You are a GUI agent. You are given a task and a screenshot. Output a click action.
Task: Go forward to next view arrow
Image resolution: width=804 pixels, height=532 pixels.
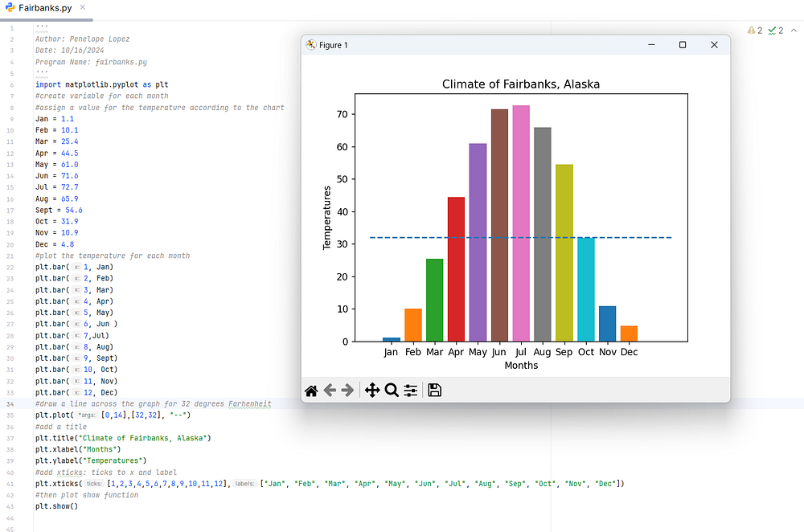347,391
